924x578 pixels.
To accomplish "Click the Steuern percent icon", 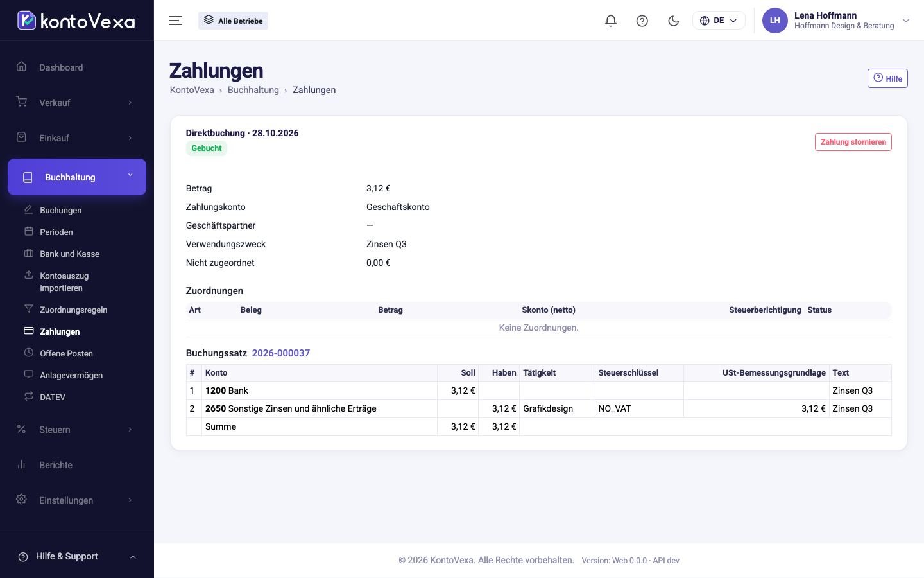I will tap(22, 429).
